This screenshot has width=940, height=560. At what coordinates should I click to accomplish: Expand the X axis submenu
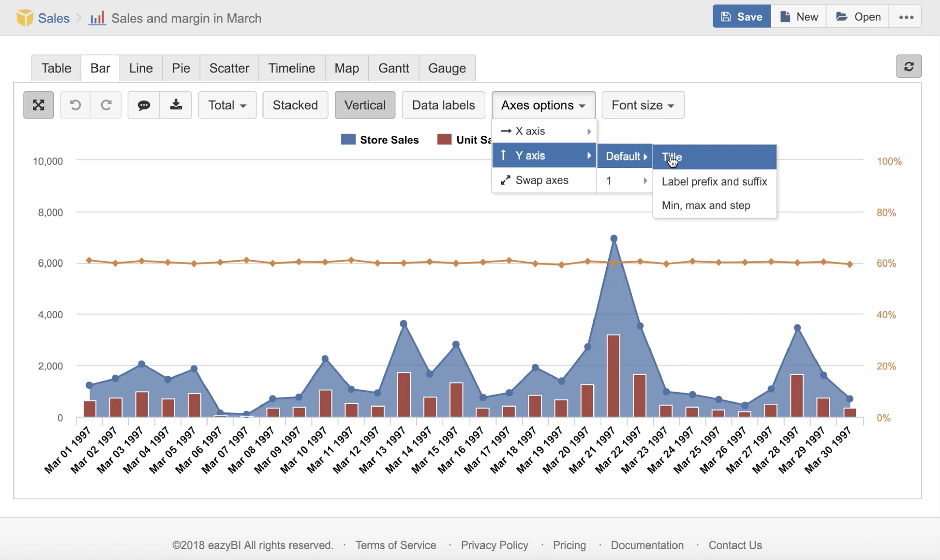coord(544,131)
